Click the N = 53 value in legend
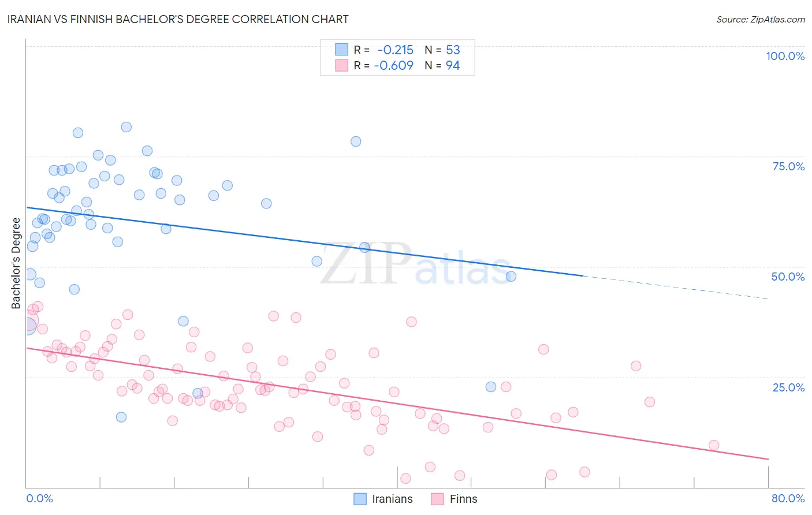The image size is (812, 515). (442, 50)
